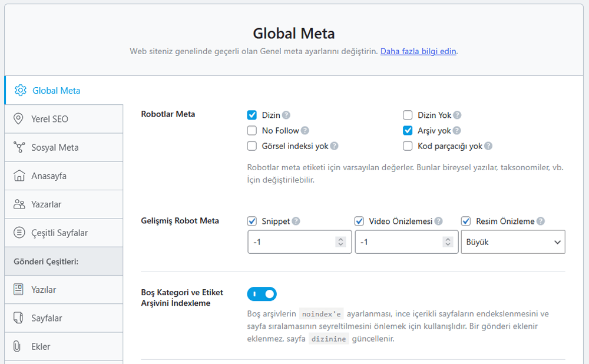Uncheck the Snippet checkbox
Image resolution: width=589 pixels, height=364 pixels.
[x=252, y=221]
